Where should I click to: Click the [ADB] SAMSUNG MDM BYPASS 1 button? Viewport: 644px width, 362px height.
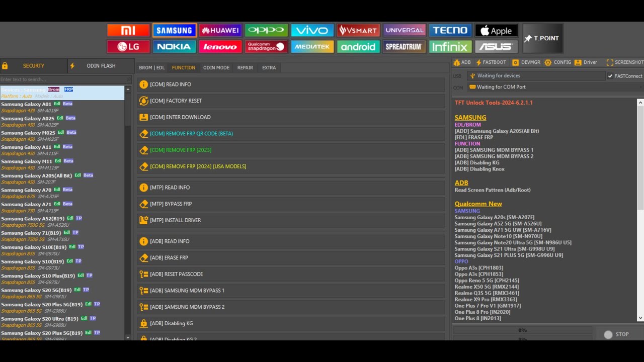[x=291, y=291]
